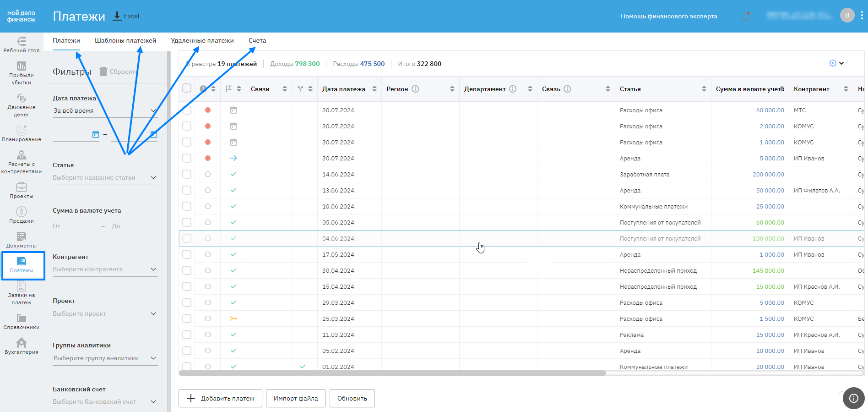Open table settings gear icon

833,63
